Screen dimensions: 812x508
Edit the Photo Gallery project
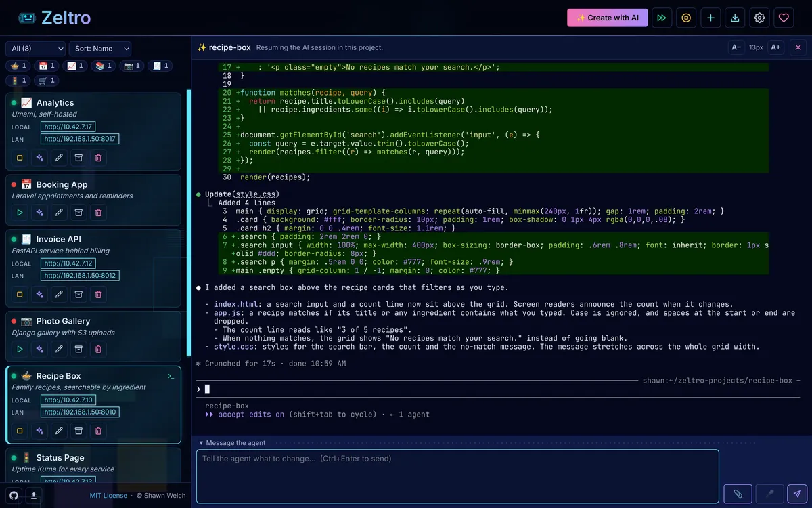tap(60, 349)
